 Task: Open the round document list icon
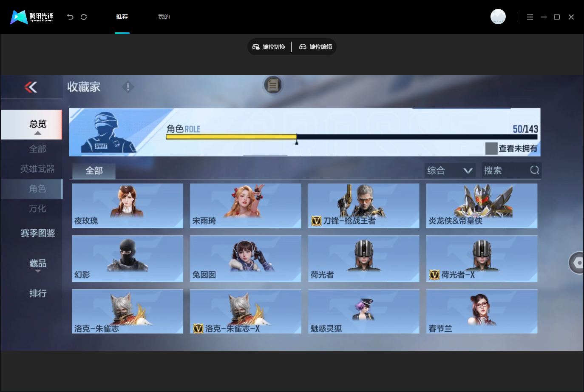pos(273,85)
